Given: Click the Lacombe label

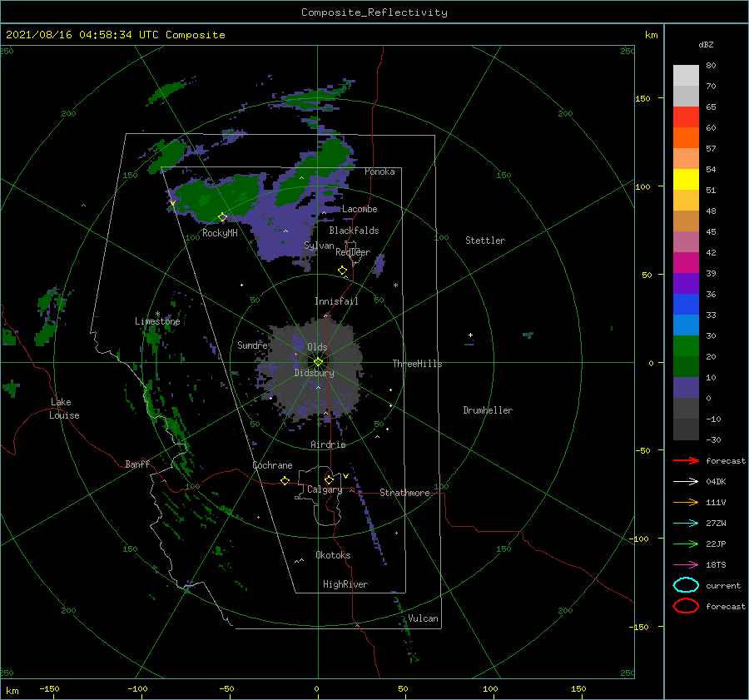Looking at the screenshot, I should point(360,209).
